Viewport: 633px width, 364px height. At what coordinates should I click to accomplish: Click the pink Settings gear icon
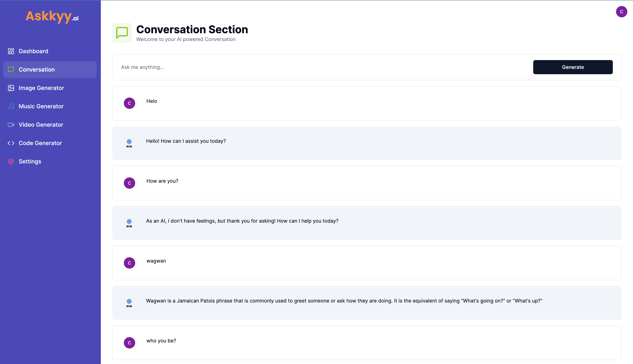(11, 162)
